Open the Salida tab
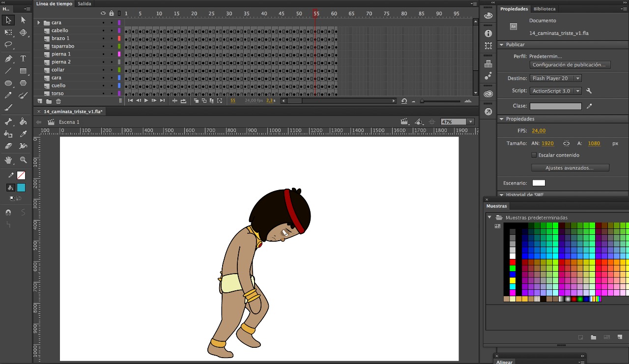 84,4
